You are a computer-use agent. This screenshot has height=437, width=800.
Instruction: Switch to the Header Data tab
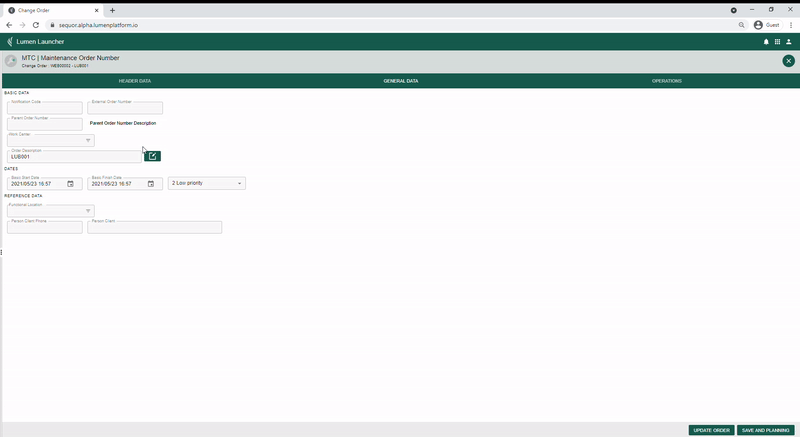[x=135, y=81]
